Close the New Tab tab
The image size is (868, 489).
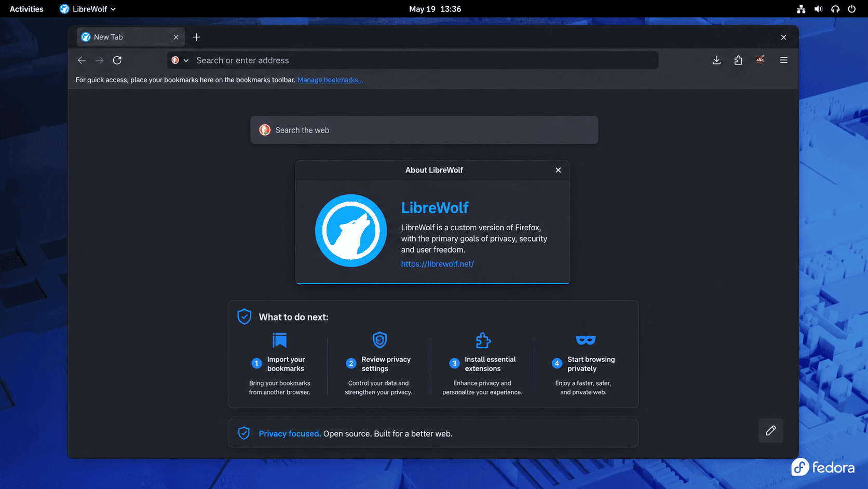[176, 37]
